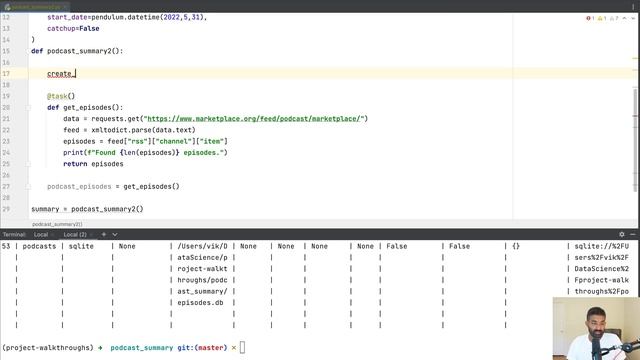Click start_date=pendulum.datetime line
Screen dimensions: 640x360
127,17
